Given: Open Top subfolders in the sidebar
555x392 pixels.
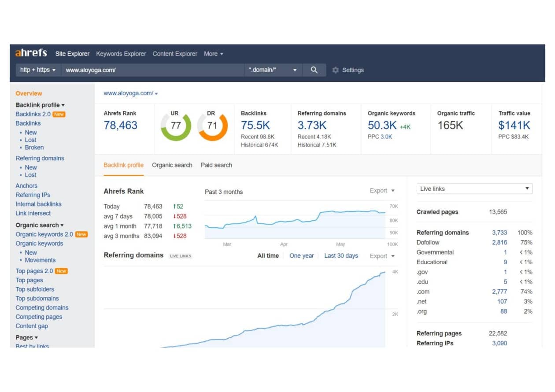Looking at the screenshot, I should [35, 289].
